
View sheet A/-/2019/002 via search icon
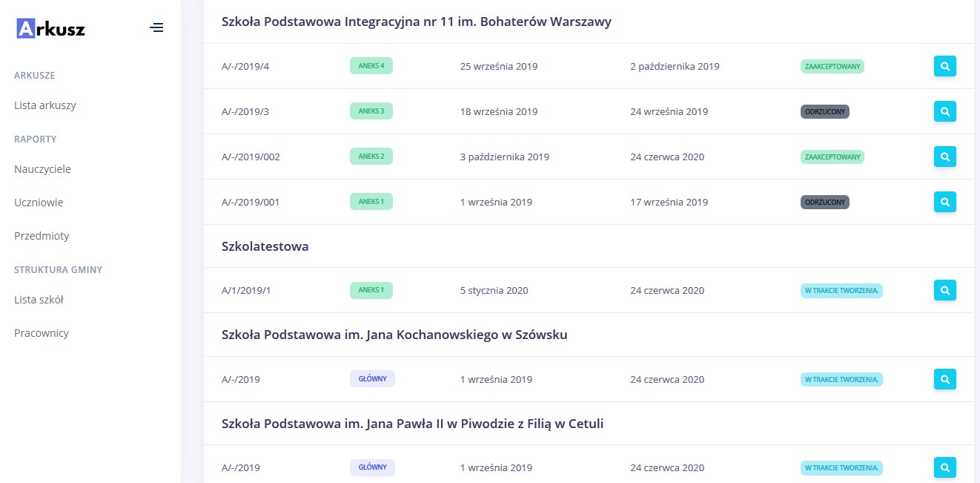click(944, 157)
